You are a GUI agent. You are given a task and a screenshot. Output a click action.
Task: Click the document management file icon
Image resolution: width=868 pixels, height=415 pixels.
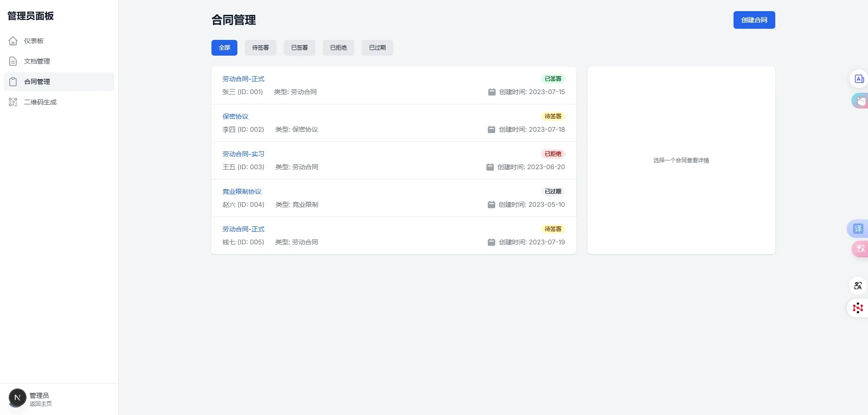13,61
